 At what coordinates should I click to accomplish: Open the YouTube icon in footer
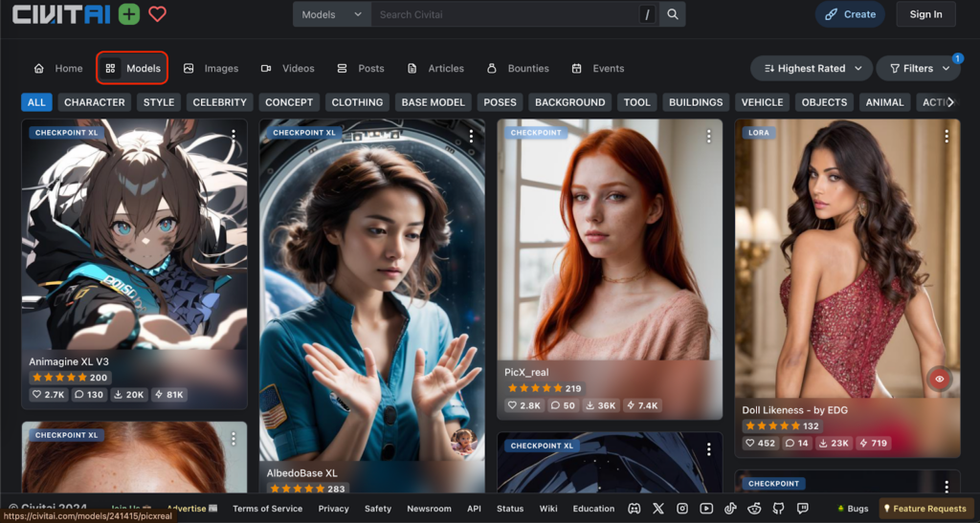tap(706, 509)
